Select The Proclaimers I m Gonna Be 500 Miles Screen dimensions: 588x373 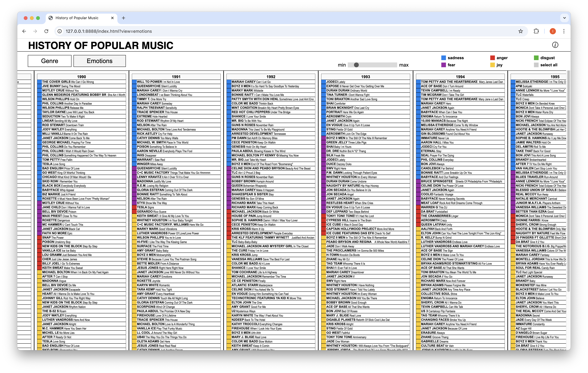pyautogui.click(x=365, y=250)
